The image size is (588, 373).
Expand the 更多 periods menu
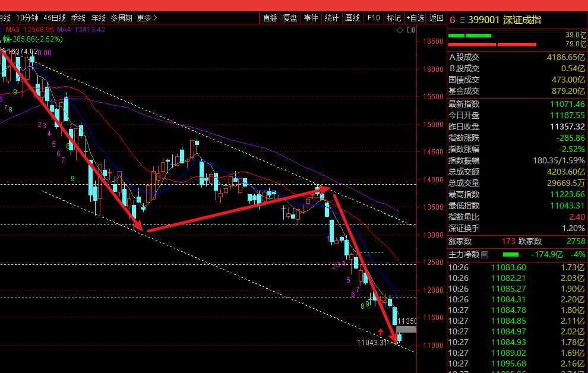pyautogui.click(x=147, y=18)
